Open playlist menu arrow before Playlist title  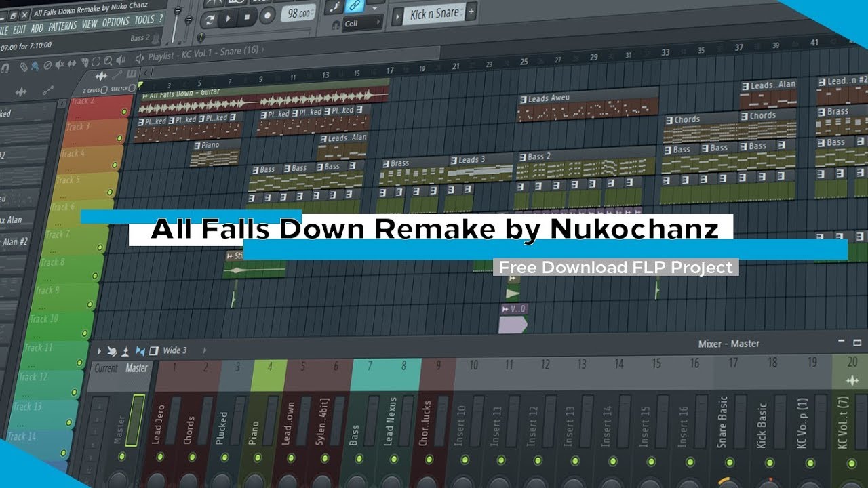[140, 58]
